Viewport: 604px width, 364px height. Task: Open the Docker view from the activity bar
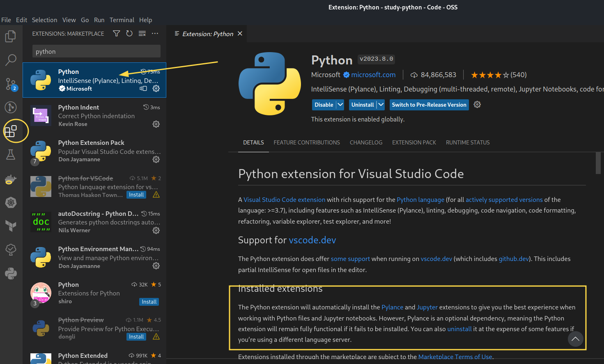(11, 179)
